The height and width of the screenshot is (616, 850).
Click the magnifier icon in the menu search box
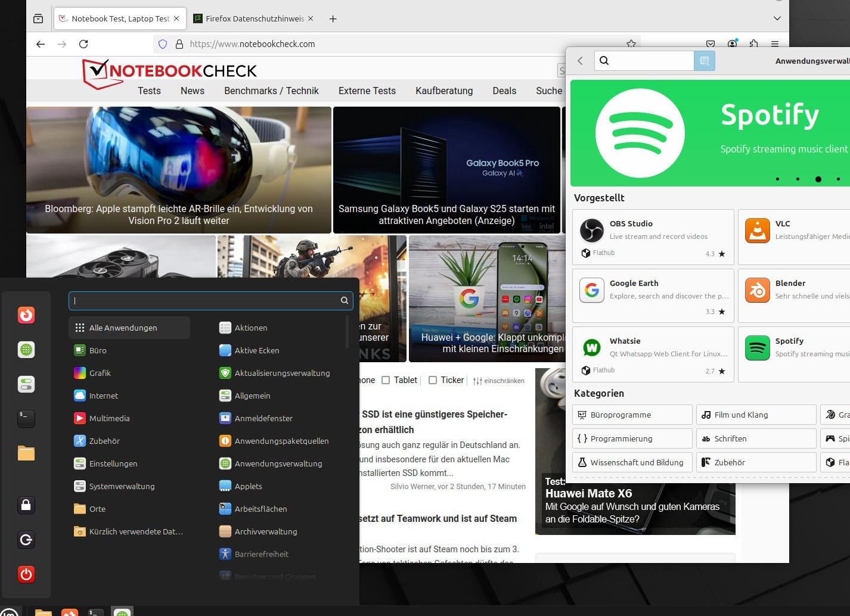click(344, 300)
